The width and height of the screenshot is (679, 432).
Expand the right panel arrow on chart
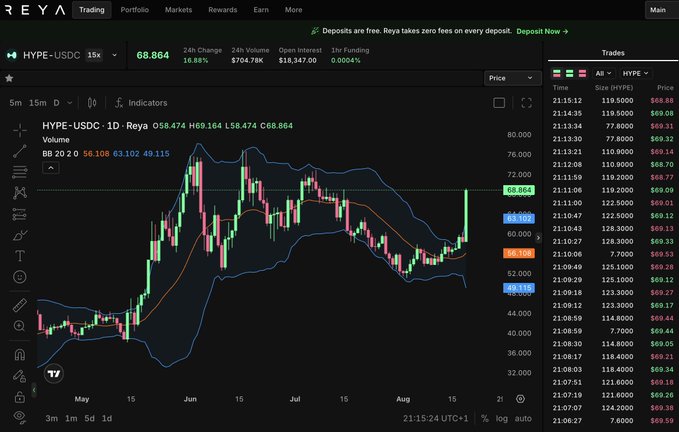538,238
